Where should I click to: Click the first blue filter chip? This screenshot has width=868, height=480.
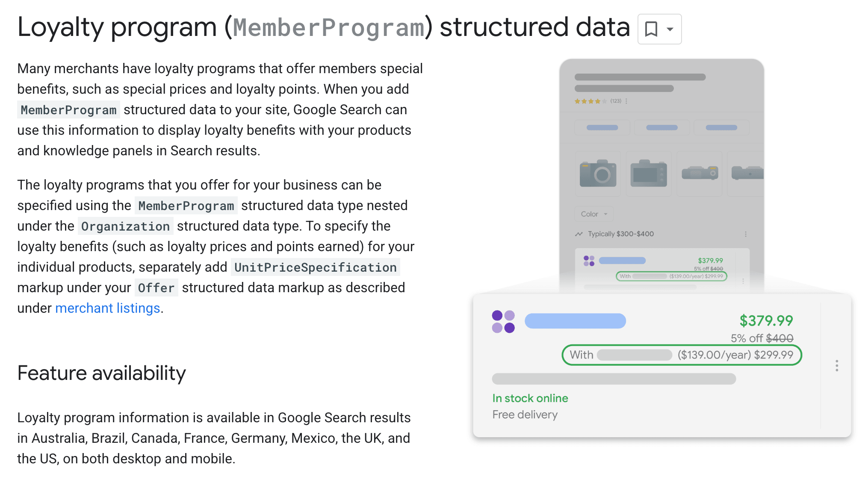tap(602, 127)
